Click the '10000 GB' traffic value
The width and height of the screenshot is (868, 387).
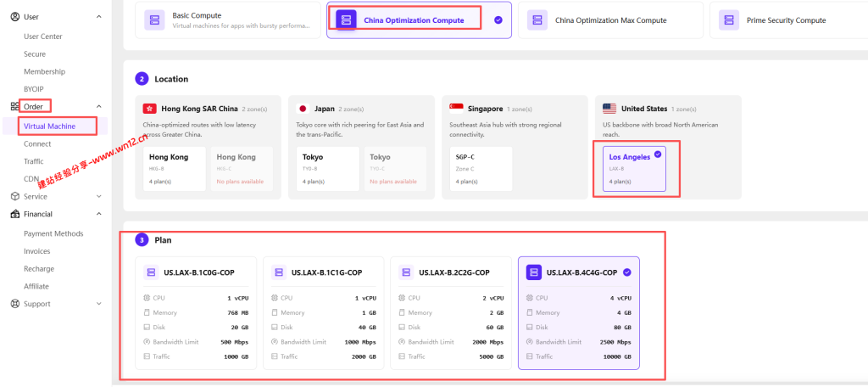click(615, 356)
